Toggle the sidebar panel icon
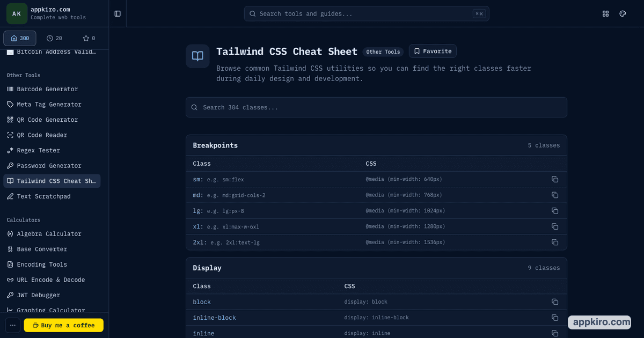The width and height of the screenshot is (644, 338). [118, 13]
